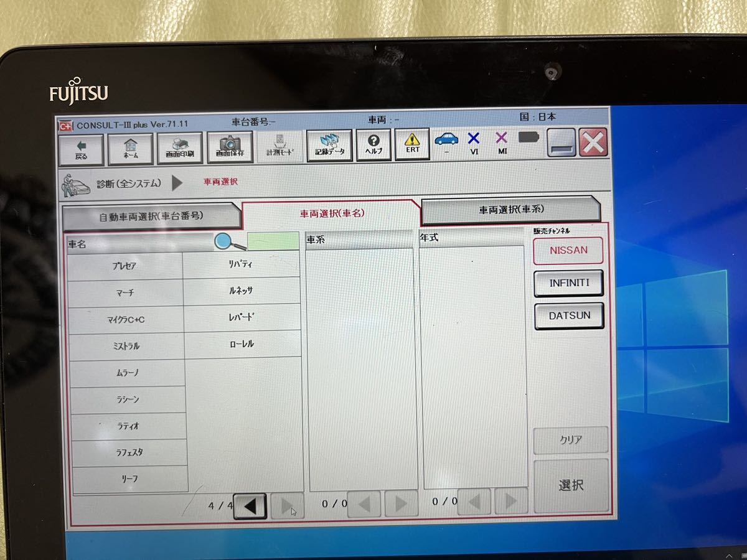Go back using the 戻る arrow button
Screen dimensions: 747x560
pos(81,149)
